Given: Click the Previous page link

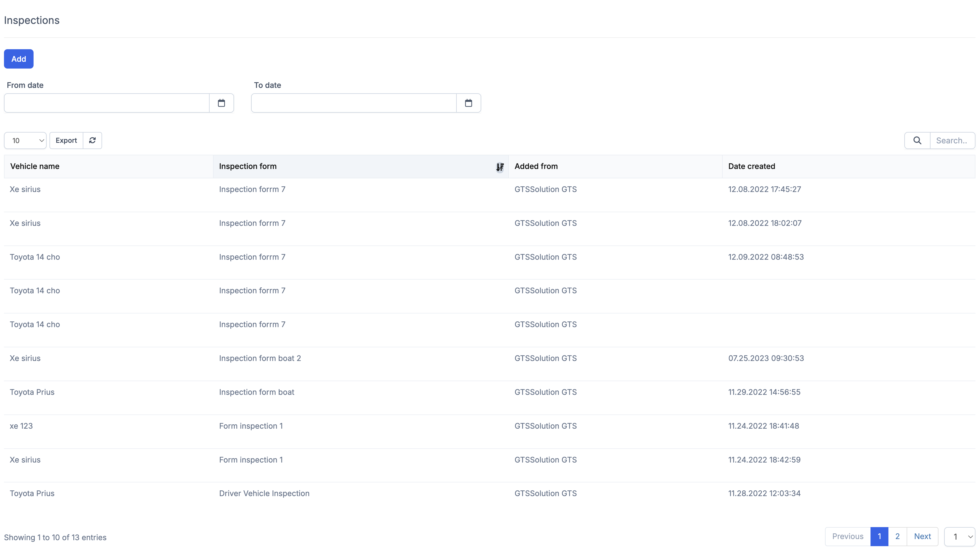Looking at the screenshot, I should tap(847, 536).
